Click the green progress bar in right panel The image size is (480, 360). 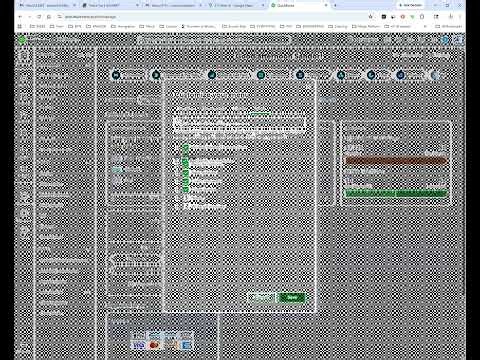396,193
